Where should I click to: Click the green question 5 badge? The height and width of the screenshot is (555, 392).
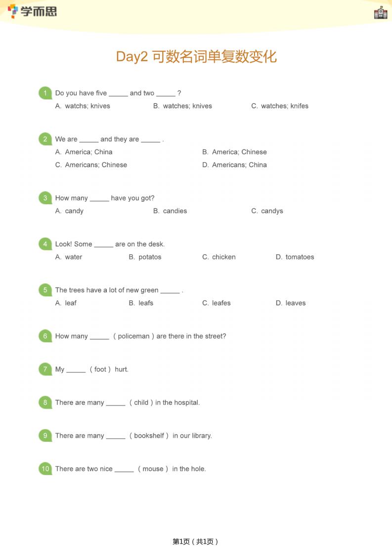[45, 290]
